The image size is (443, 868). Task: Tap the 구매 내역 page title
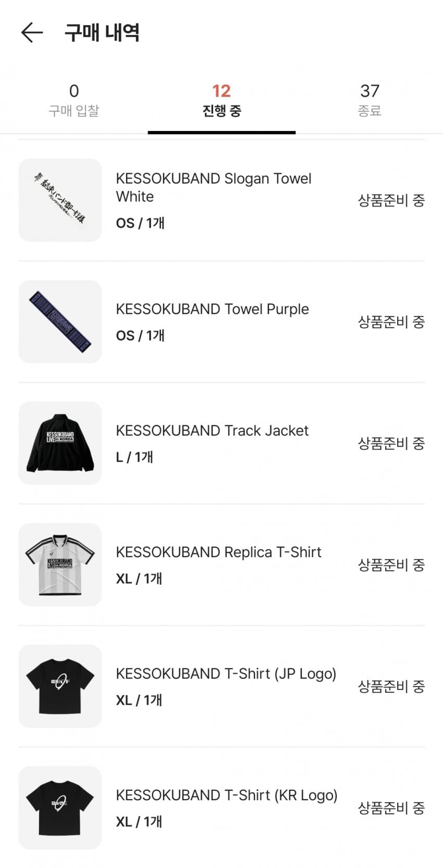tap(102, 32)
